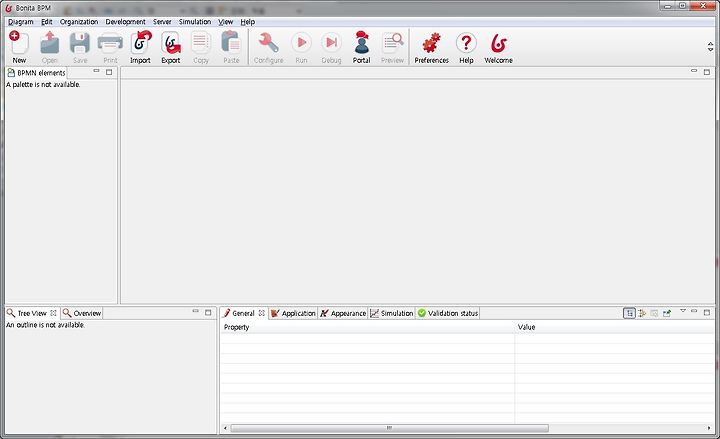This screenshot has width=720, height=439.
Task: Switch to the Appearance tab
Action: pyautogui.click(x=343, y=313)
